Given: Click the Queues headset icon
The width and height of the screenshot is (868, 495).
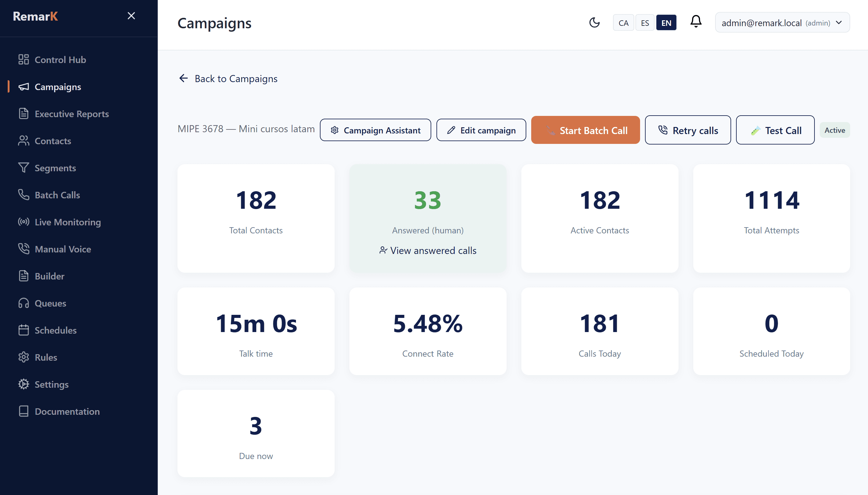Looking at the screenshot, I should click(23, 303).
